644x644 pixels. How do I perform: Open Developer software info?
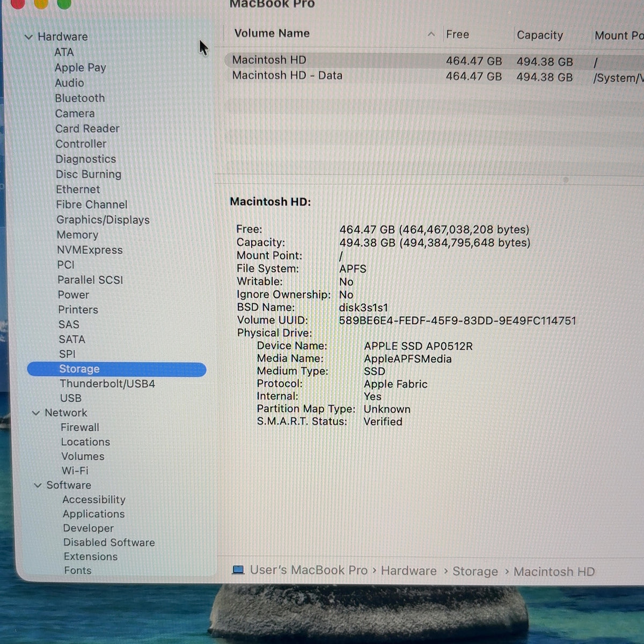(88, 529)
